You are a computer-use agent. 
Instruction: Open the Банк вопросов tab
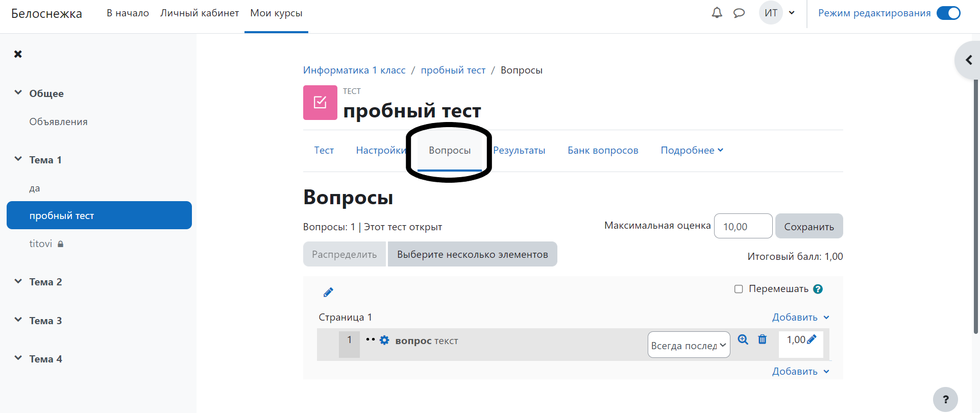[x=603, y=150]
